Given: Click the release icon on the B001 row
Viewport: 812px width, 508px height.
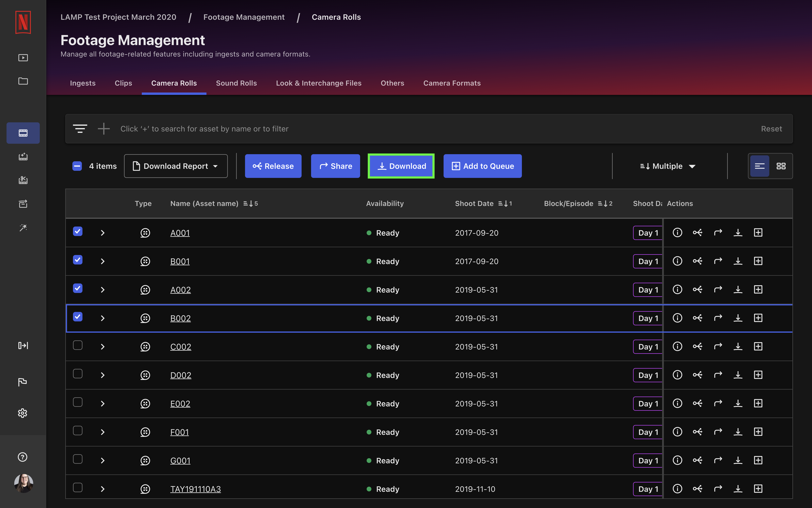Looking at the screenshot, I should (x=698, y=261).
